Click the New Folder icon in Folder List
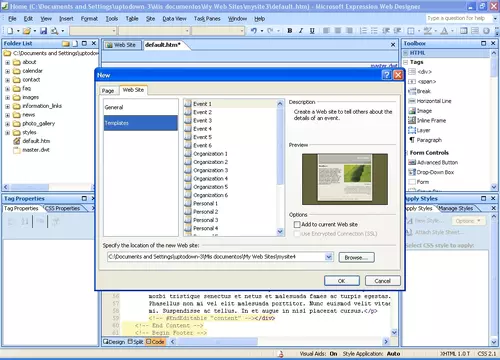The image size is (500, 360). coord(66,44)
